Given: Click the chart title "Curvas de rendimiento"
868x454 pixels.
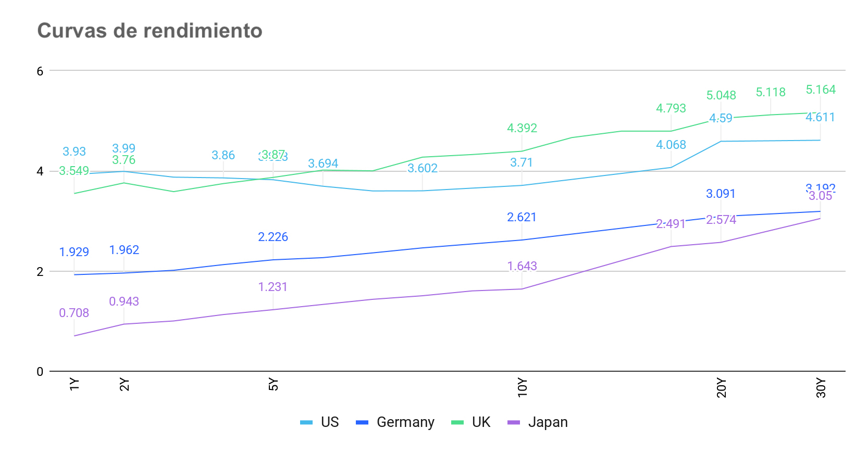Looking at the screenshot, I should [150, 31].
